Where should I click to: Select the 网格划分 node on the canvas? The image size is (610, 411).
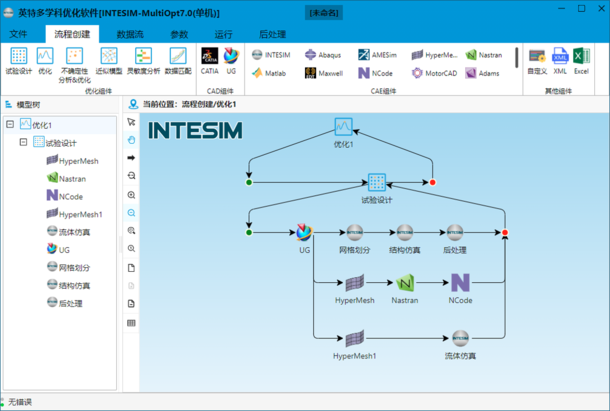354,232
